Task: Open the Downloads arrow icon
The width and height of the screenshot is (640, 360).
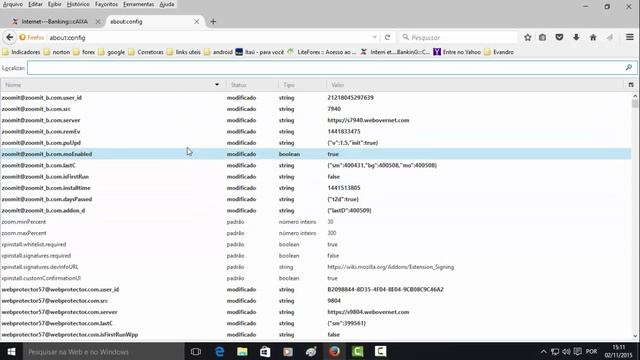Action: (x=576, y=37)
